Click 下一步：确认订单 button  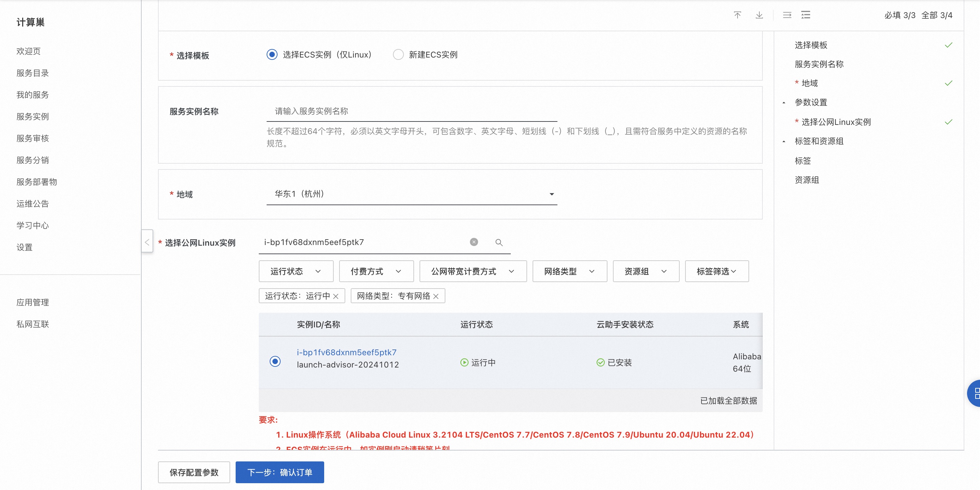[x=280, y=472]
